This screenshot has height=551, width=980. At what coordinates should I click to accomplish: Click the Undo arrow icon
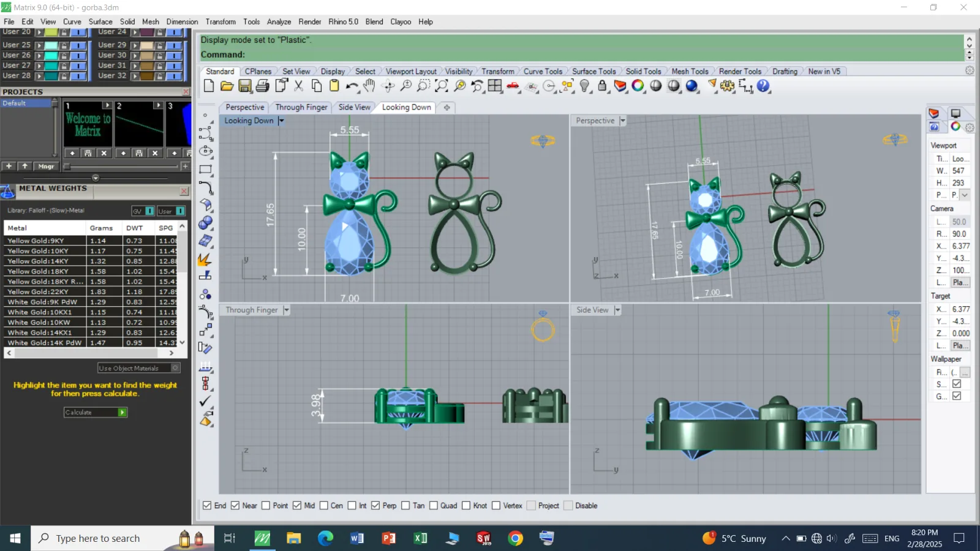352,86
